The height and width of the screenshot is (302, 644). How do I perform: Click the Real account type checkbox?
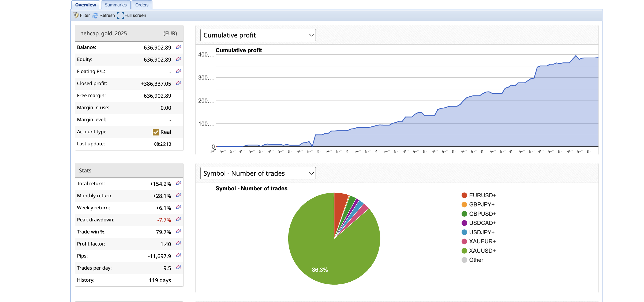tap(156, 132)
